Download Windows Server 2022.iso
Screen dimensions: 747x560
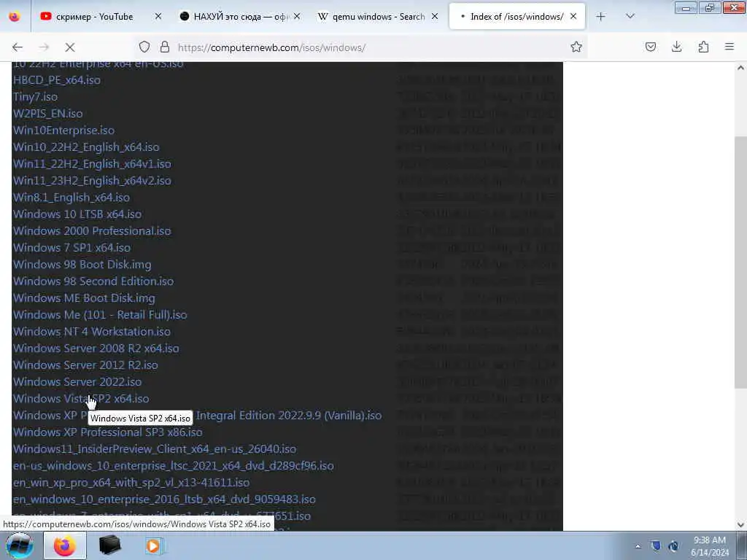click(77, 382)
